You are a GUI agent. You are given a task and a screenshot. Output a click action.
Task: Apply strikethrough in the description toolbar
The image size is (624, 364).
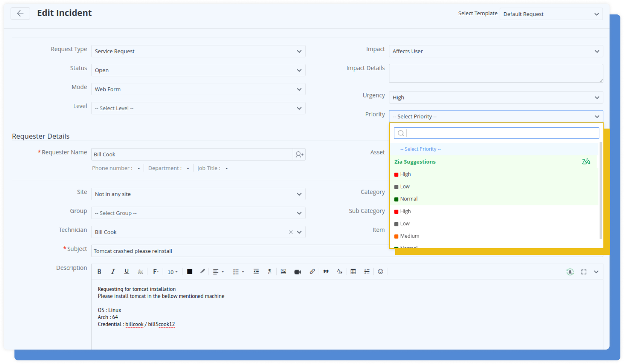(140, 272)
